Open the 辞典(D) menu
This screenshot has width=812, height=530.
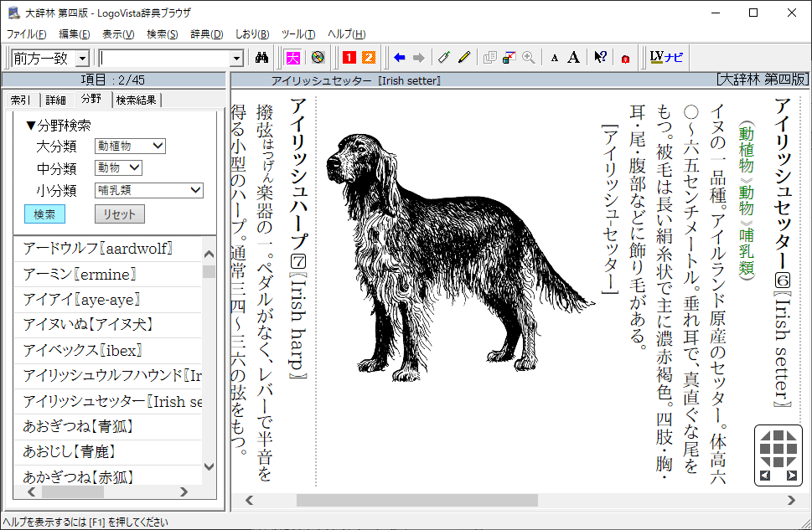point(206,34)
